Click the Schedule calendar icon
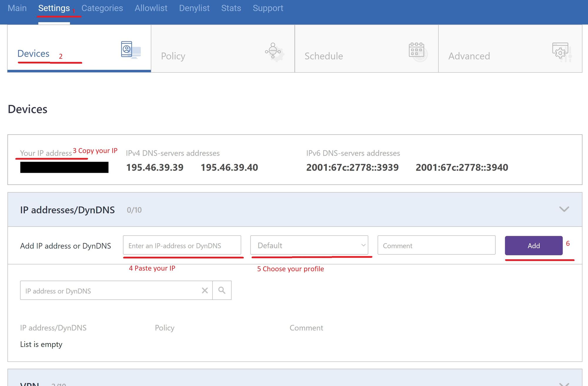The image size is (588, 386). click(416, 52)
